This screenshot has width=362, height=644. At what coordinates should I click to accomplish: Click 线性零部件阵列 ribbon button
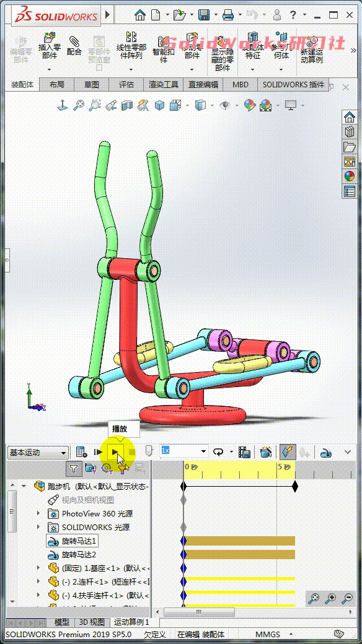coord(131,46)
